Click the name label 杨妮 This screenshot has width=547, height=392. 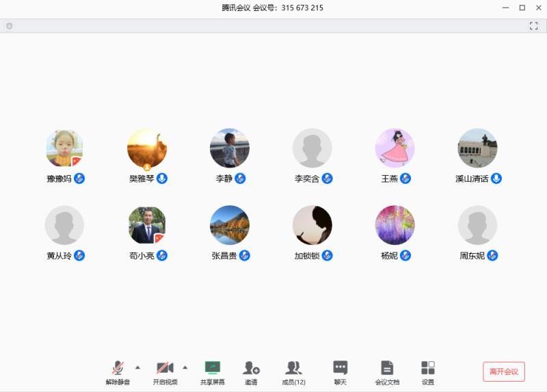[389, 256]
